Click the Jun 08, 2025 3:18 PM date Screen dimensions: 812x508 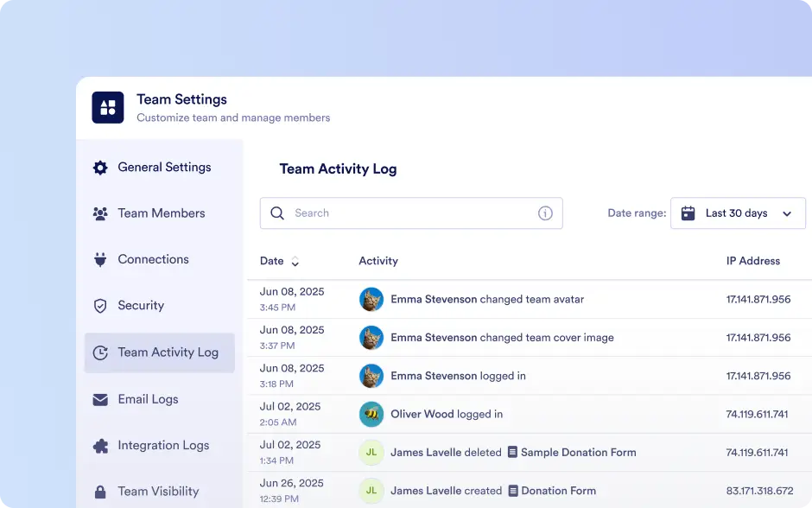point(292,376)
